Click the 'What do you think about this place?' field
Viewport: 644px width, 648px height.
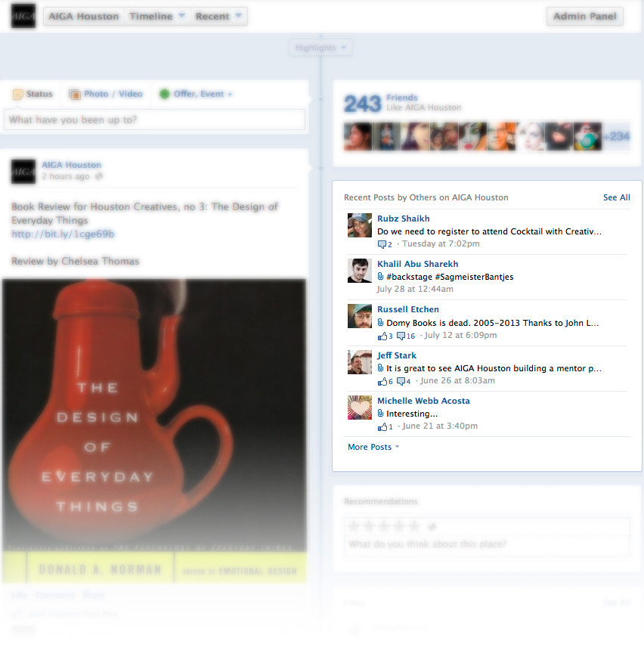(487, 544)
